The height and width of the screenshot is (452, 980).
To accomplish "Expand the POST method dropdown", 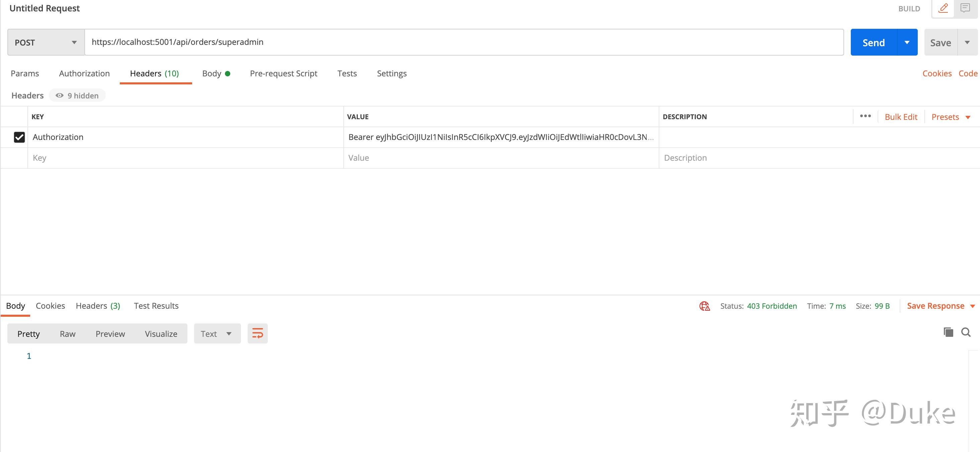I will 46,42.
